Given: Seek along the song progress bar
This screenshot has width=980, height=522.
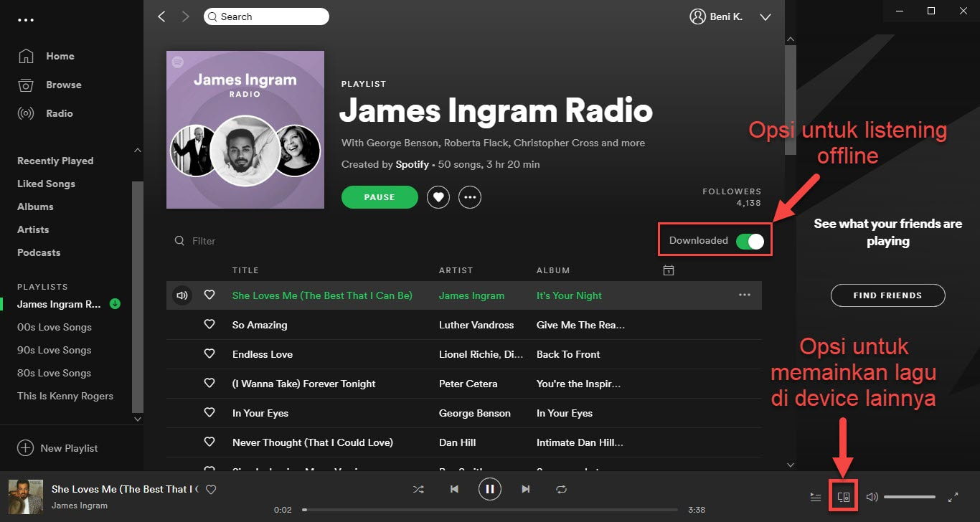Looking at the screenshot, I should coord(490,510).
